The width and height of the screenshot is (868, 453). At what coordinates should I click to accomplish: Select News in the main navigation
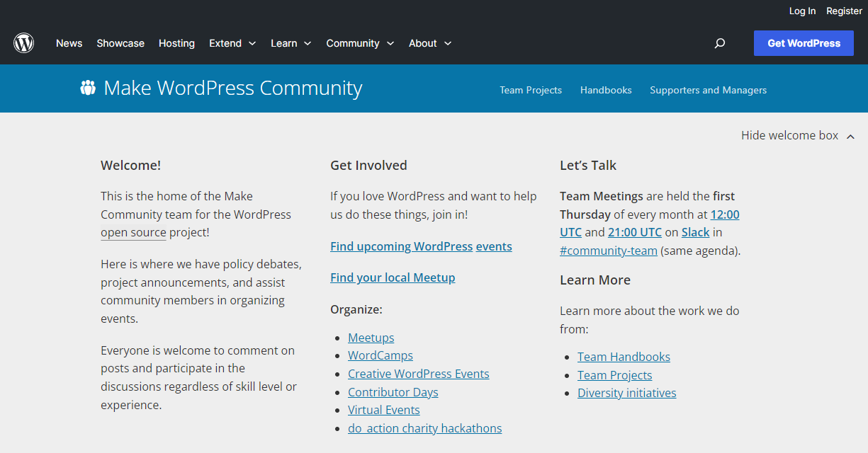pyautogui.click(x=69, y=43)
